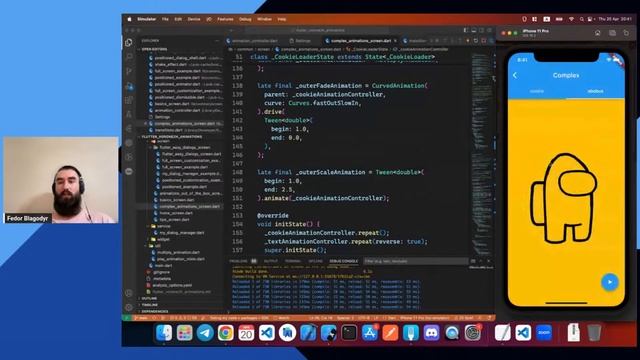Open Google Chrome from the Dock
Viewport: 640px width, 360px height.
pyautogui.click(x=225, y=333)
